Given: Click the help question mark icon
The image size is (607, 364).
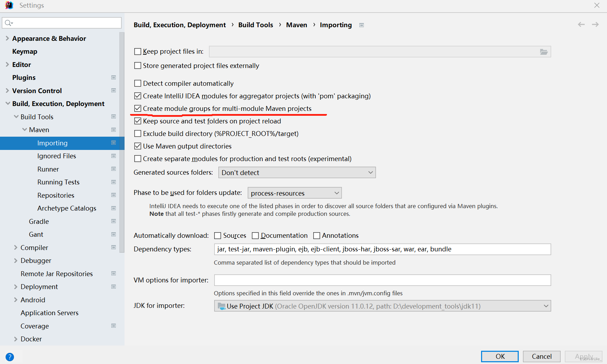Looking at the screenshot, I should (x=10, y=357).
